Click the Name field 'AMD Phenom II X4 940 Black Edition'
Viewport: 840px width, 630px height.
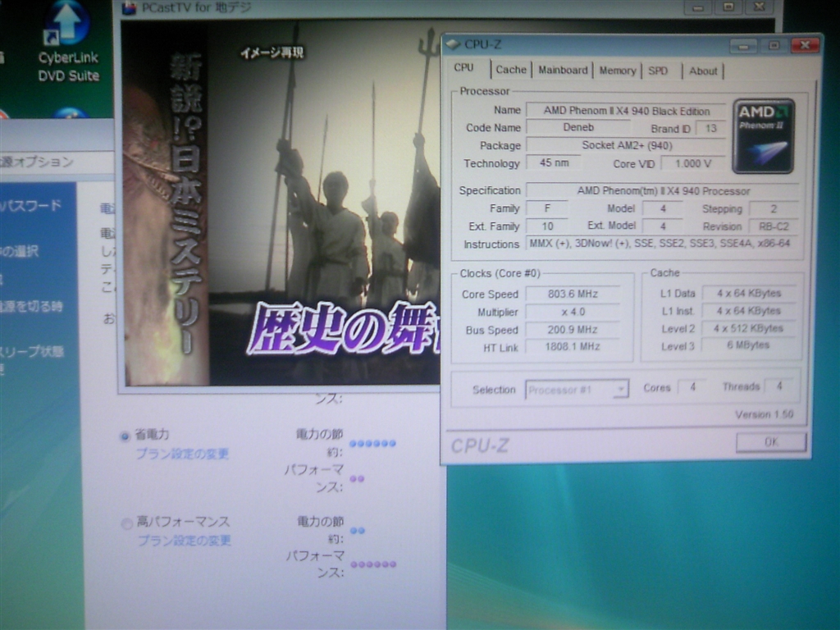[626, 111]
